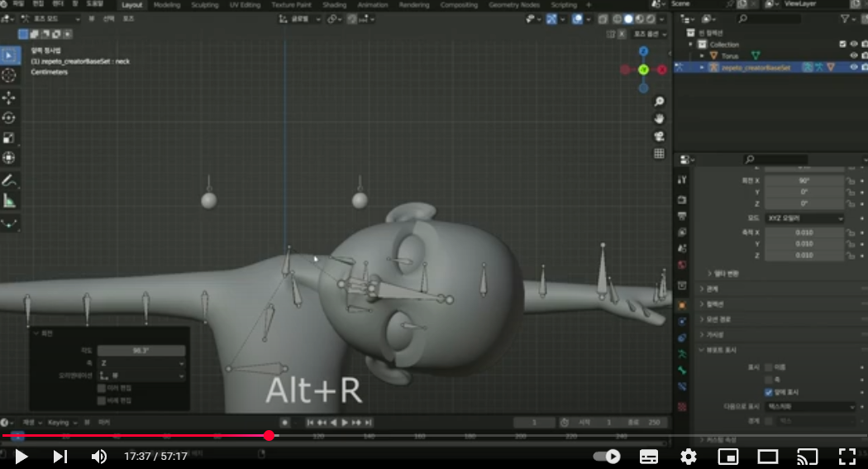Click the green Y axis gizmo
The width and height of the screenshot is (868, 469).
(643, 69)
